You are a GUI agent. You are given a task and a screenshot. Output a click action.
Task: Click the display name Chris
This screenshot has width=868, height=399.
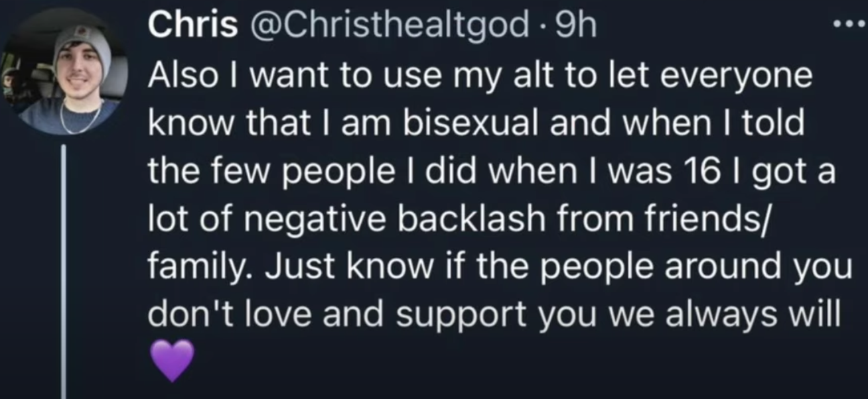(193, 27)
